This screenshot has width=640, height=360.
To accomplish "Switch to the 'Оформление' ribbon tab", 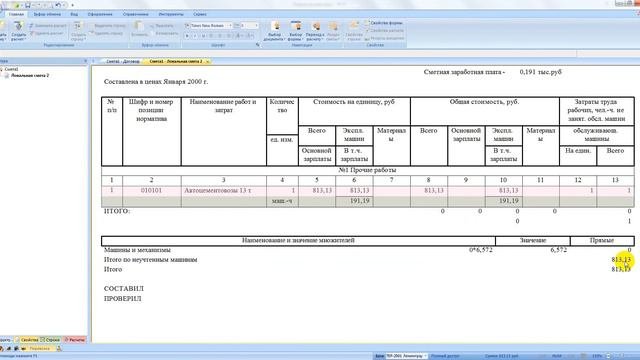I will tap(100, 14).
